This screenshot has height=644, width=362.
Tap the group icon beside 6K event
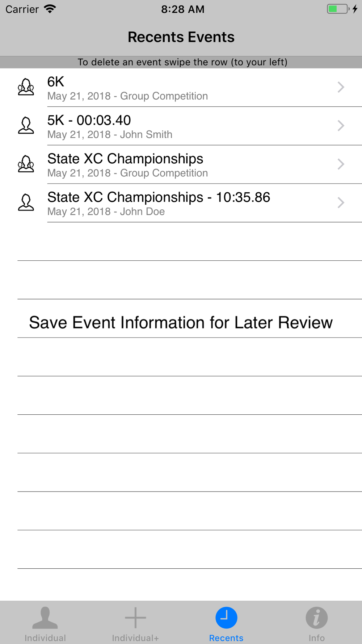click(x=26, y=87)
